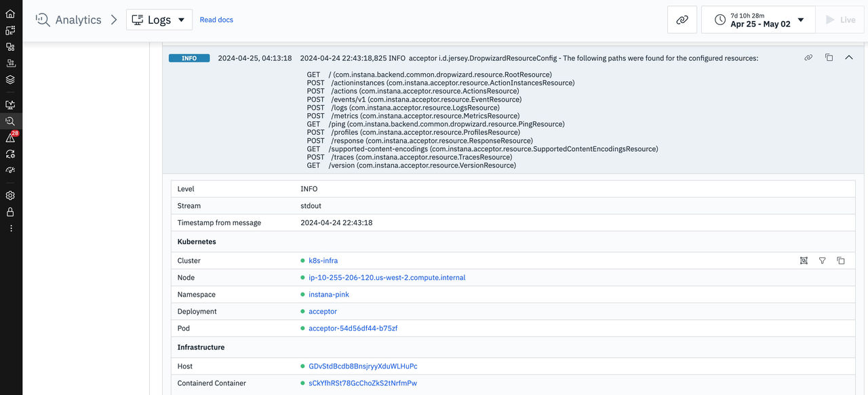Open the Kubernetes icon in the sidebar
The image size is (868, 395).
10,63
